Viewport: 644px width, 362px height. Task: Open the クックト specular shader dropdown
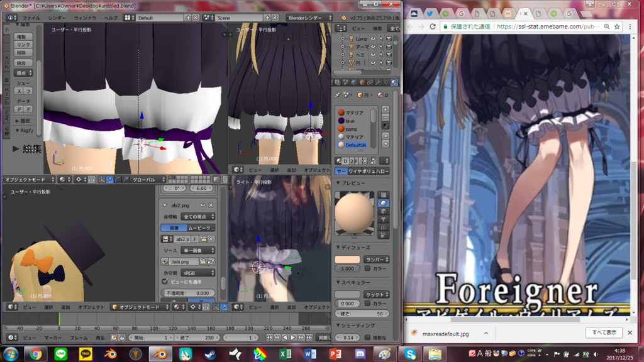[x=377, y=294]
